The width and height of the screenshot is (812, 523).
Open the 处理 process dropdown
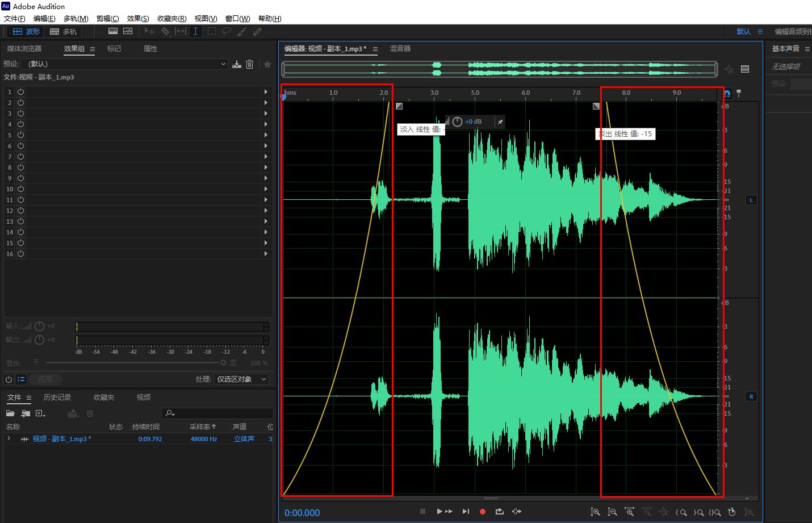click(x=241, y=379)
